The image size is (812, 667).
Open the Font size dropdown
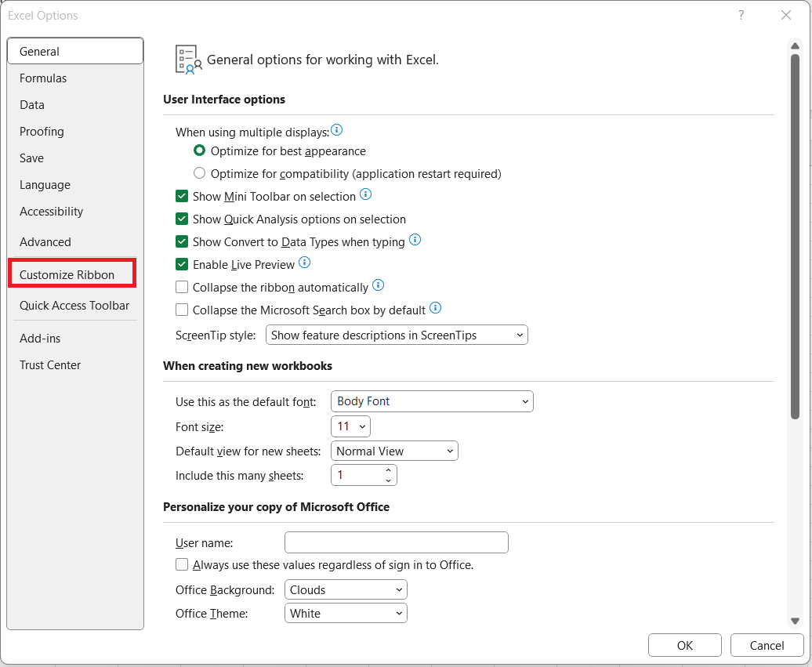[x=350, y=426]
